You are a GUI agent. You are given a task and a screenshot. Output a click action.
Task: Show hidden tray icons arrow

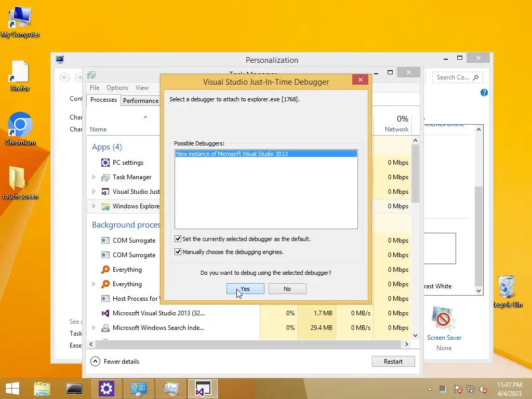[430, 389]
